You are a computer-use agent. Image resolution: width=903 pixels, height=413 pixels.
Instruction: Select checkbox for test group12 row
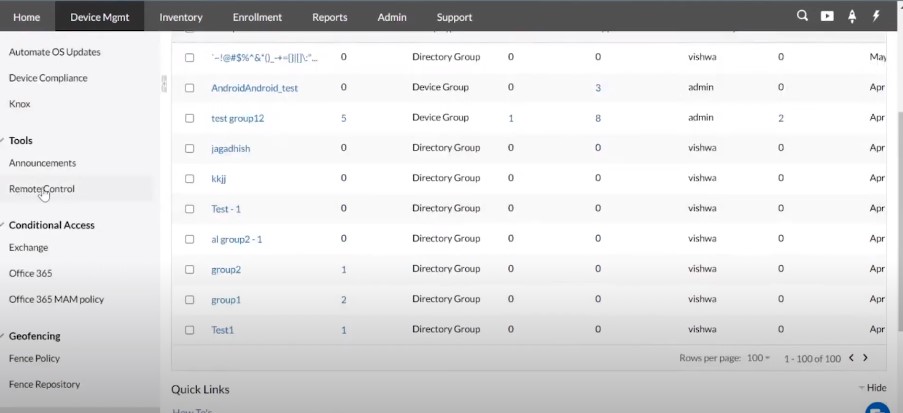pyautogui.click(x=189, y=118)
